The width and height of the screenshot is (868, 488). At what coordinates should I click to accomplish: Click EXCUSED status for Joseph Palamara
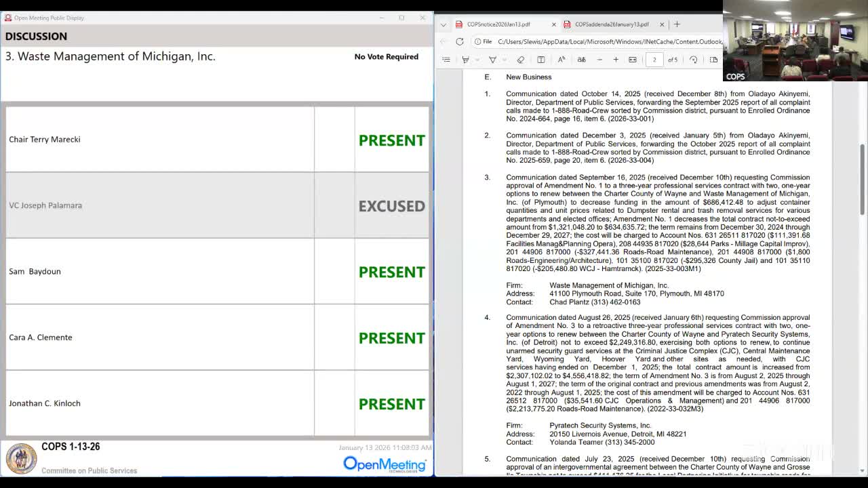pos(392,206)
